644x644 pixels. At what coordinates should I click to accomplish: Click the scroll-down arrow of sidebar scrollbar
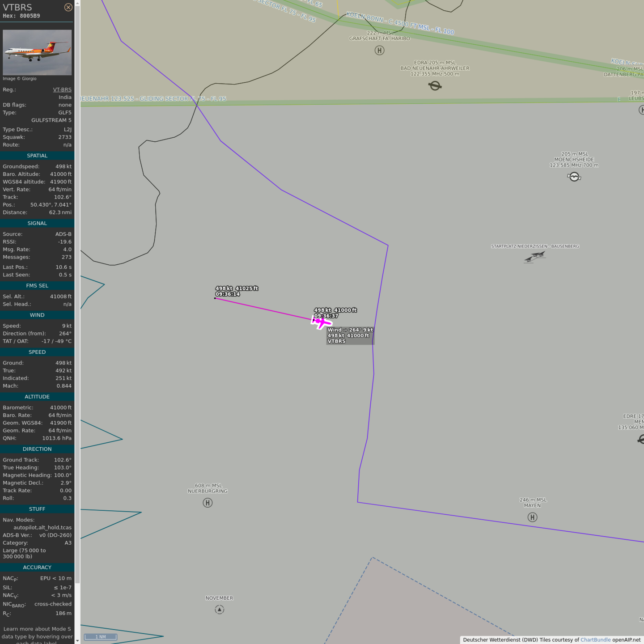pyautogui.click(x=77, y=640)
